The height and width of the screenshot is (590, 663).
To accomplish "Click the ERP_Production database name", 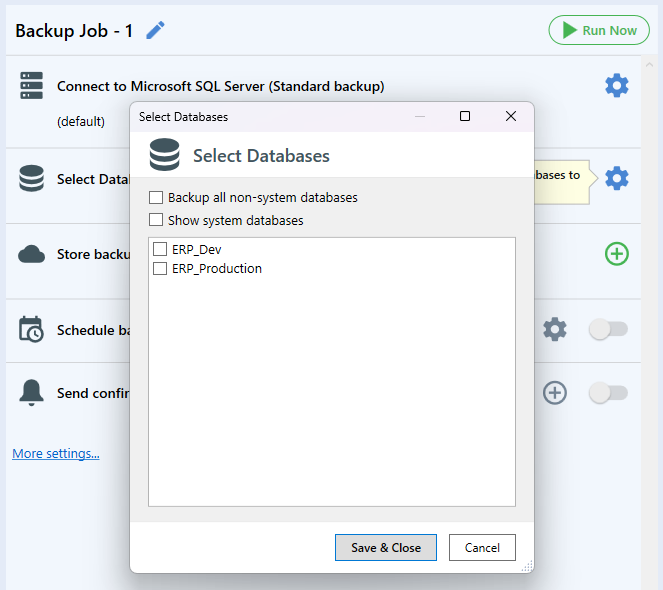I will click(x=217, y=268).
